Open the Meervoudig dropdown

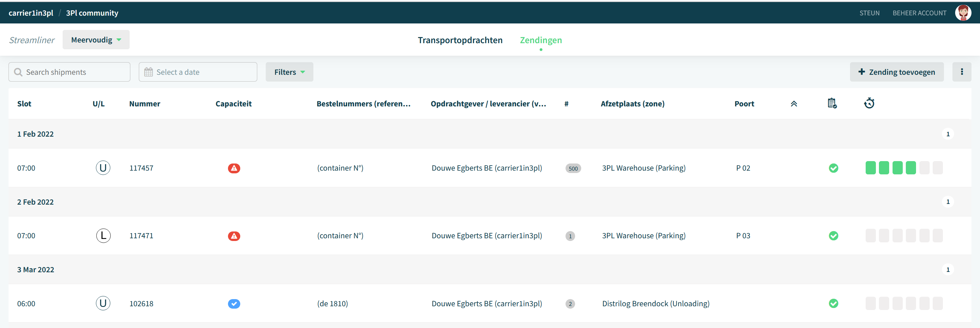click(96, 39)
